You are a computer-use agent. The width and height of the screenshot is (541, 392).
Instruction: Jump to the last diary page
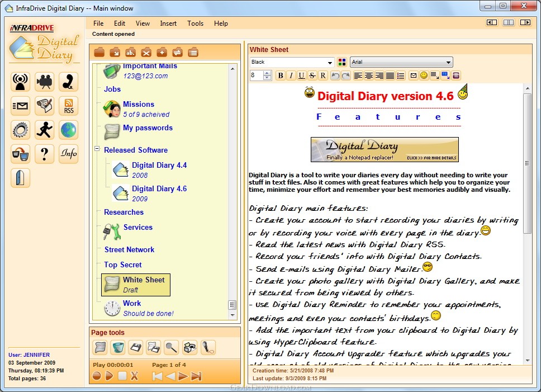tap(196, 376)
